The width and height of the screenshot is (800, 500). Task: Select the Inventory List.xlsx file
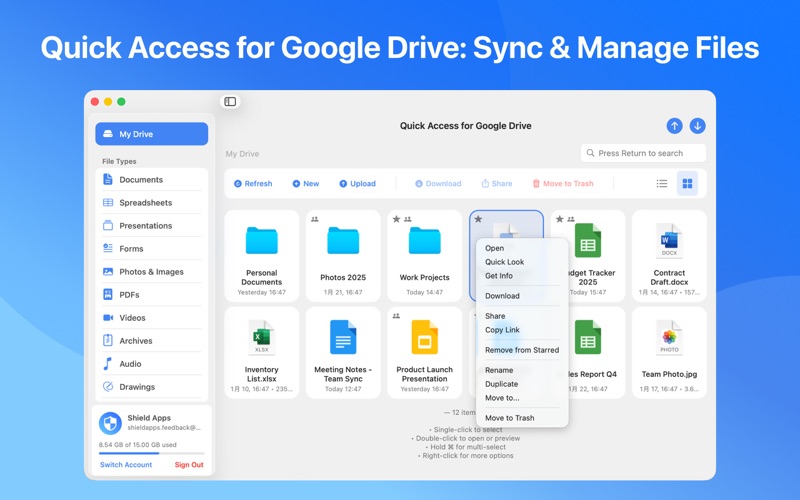[262, 352]
